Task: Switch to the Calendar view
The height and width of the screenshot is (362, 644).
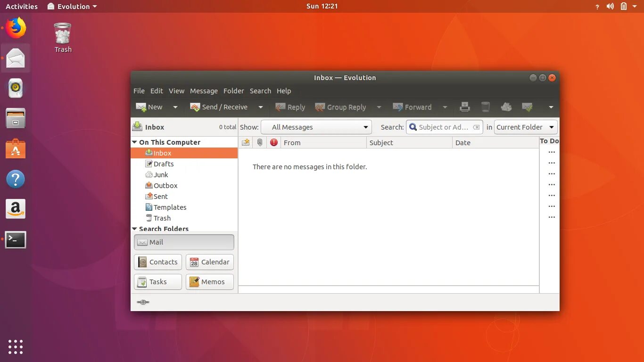Action: (x=210, y=262)
